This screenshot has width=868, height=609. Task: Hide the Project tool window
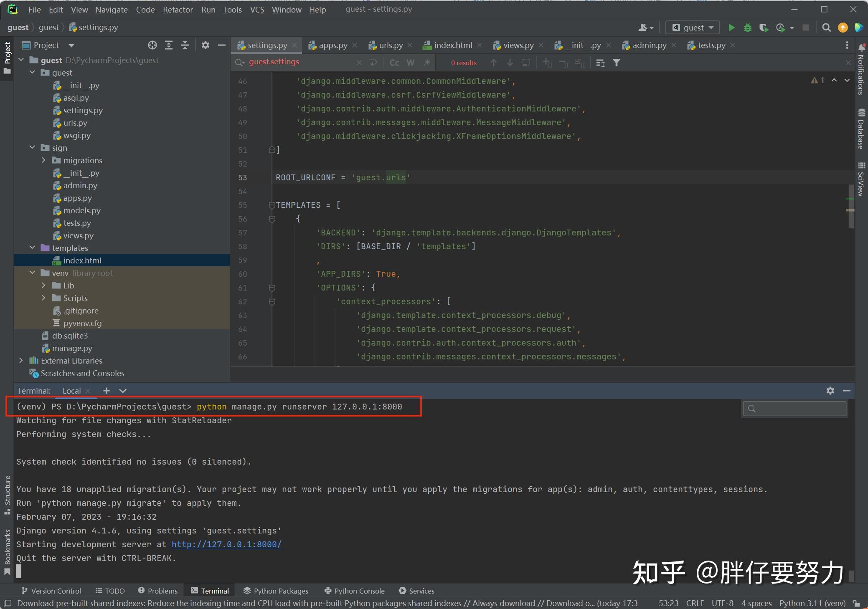tap(222, 45)
